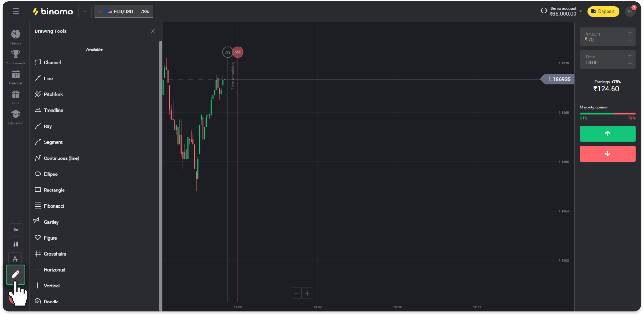Increase the trade Amount with plus

click(630, 33)
